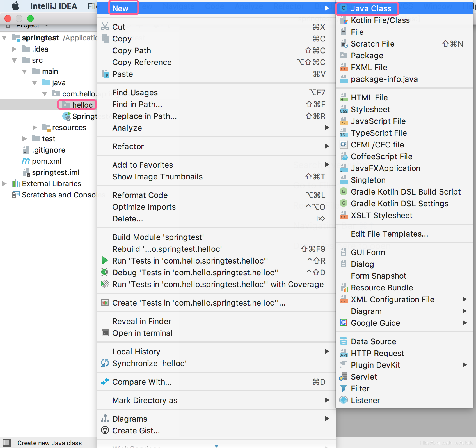Expand the test folder arrow
This screenshot has height=448, width=476.
pyautogui.click(x=25, y=139)
